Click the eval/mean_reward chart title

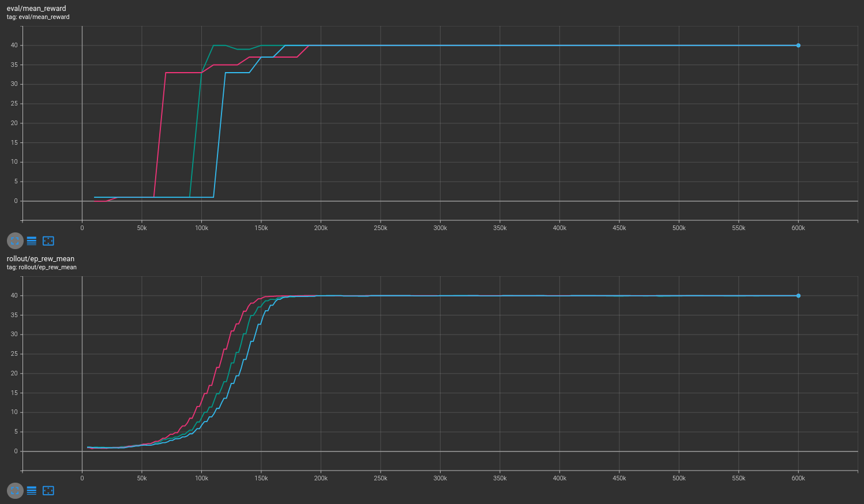point(36,9)
